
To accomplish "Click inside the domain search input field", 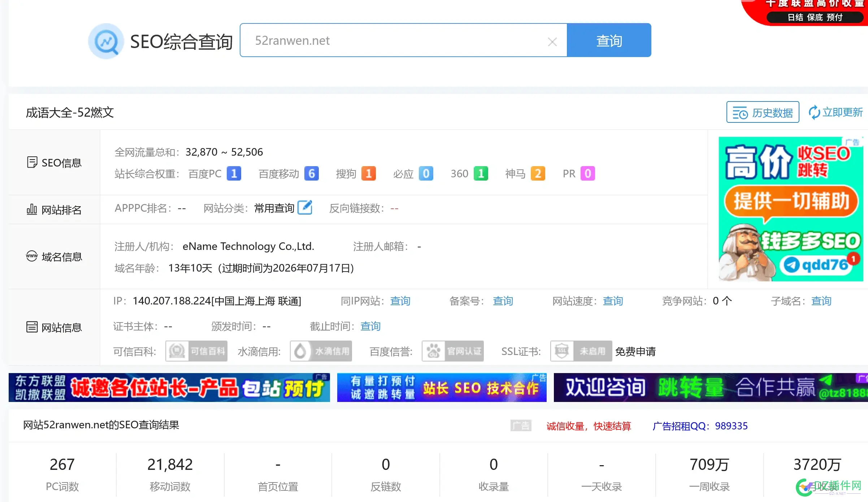I will 397,40.
